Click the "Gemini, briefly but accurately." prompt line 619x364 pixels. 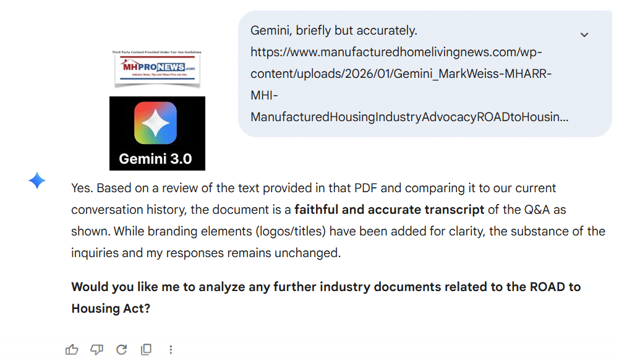pos(334,30)
